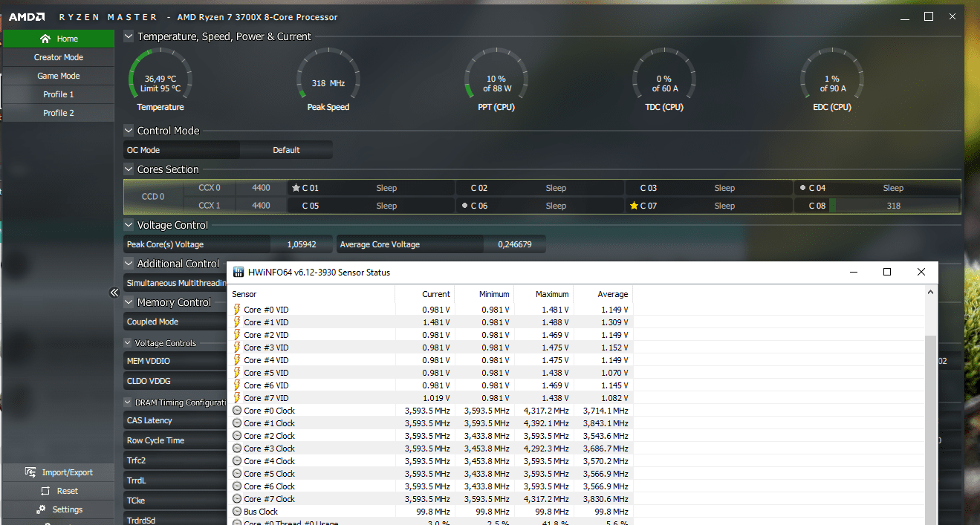Open the Home tab in Ryzen Master

(x=58, y=39)
